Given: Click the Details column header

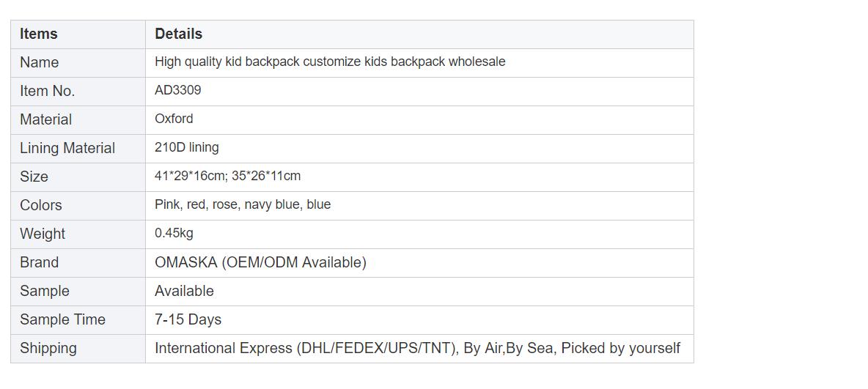Looking at the screenshot, I should (x=178, y=34).
